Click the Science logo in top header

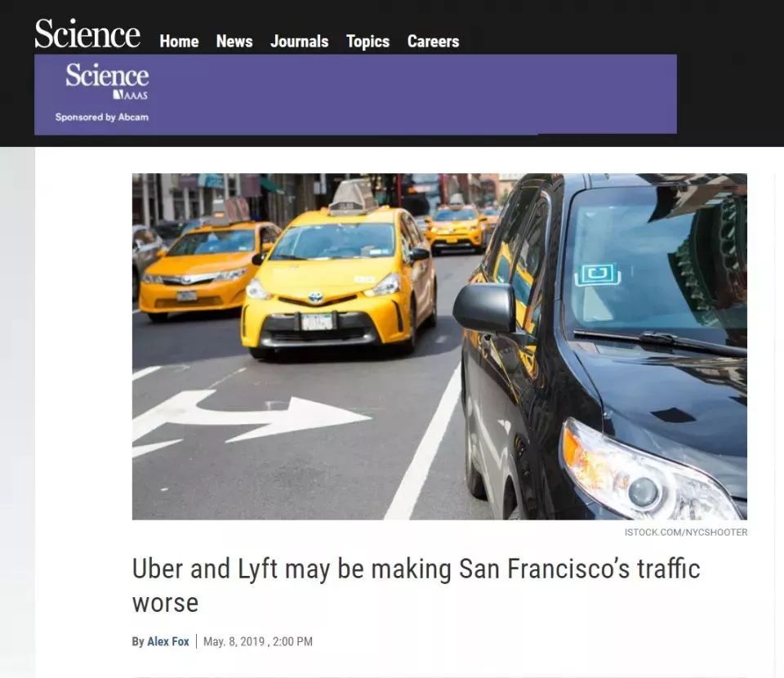87,33
